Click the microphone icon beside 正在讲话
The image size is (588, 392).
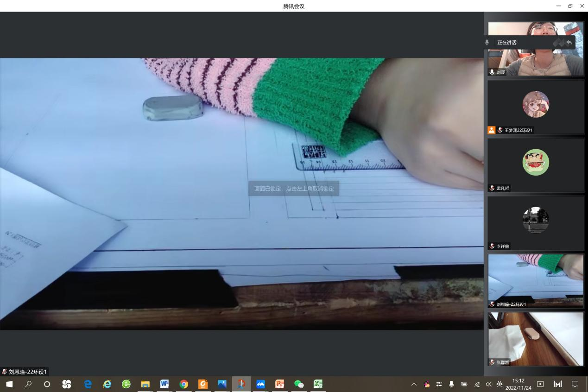487,42
